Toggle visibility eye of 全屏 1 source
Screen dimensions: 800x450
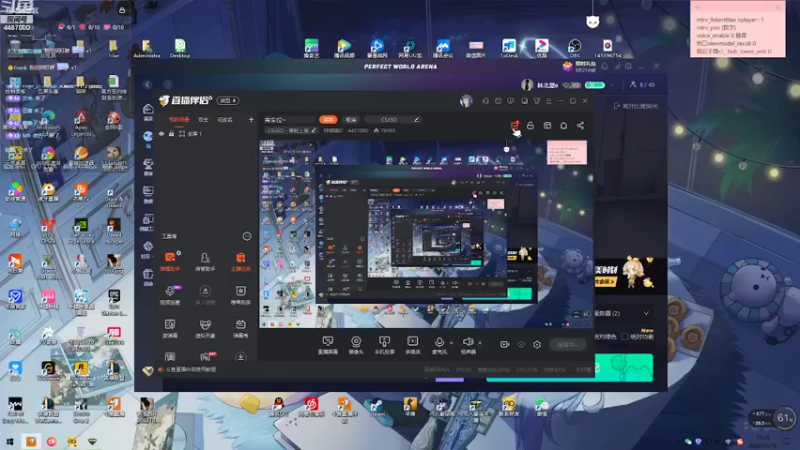pyautogui.click(x=162, y=134)
